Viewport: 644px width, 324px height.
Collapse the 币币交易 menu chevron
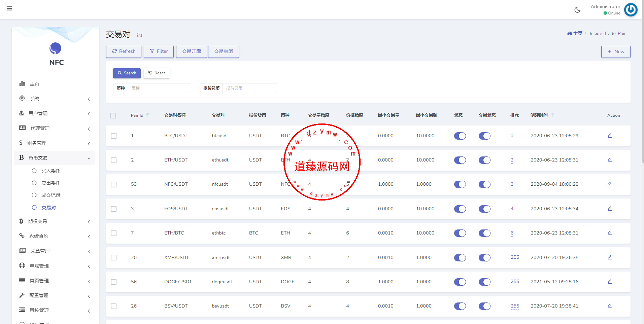89,158
